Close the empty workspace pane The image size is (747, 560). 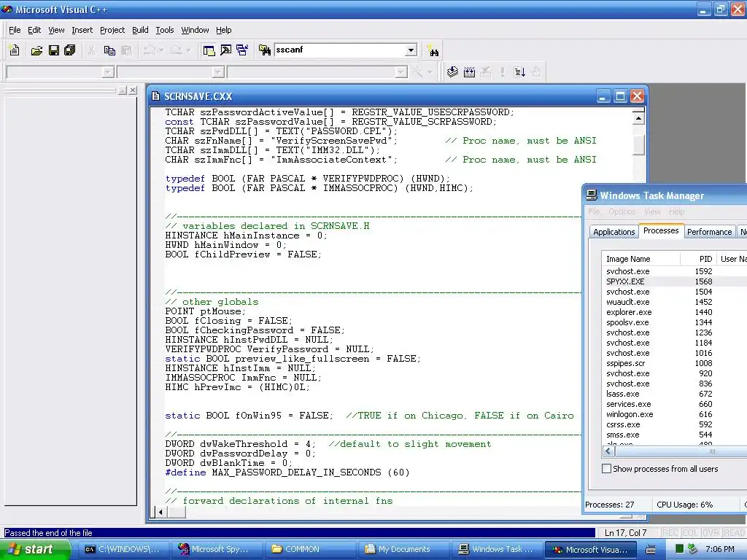coord(133,90)
